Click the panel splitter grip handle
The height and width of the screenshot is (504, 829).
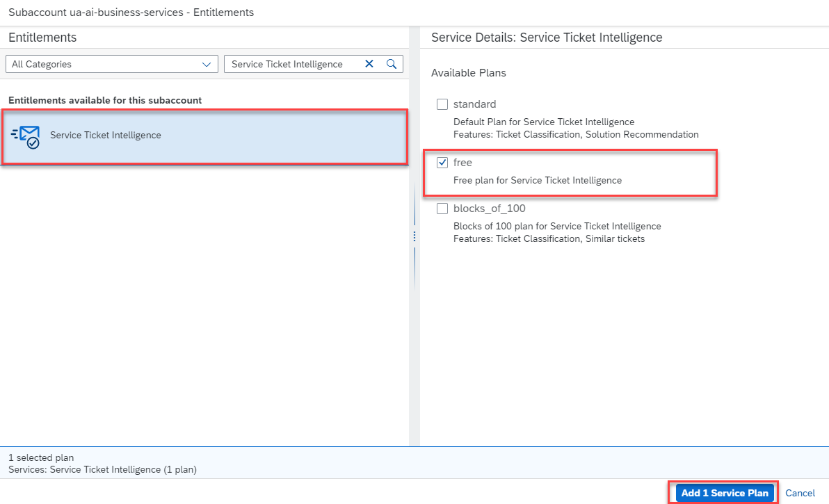(x=414, y=236)
